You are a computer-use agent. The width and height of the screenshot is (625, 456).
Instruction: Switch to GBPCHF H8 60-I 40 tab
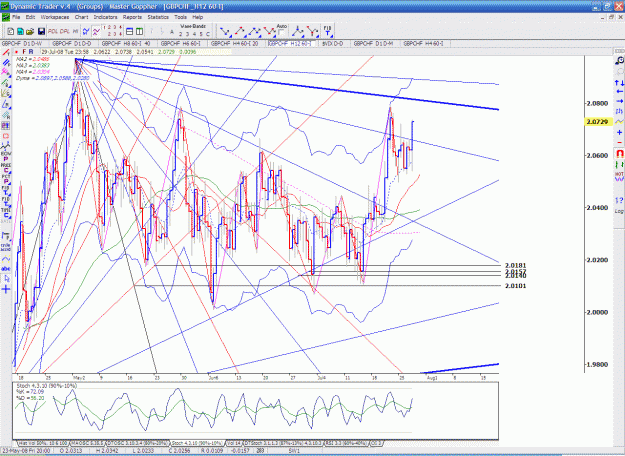tap(126, 43)
